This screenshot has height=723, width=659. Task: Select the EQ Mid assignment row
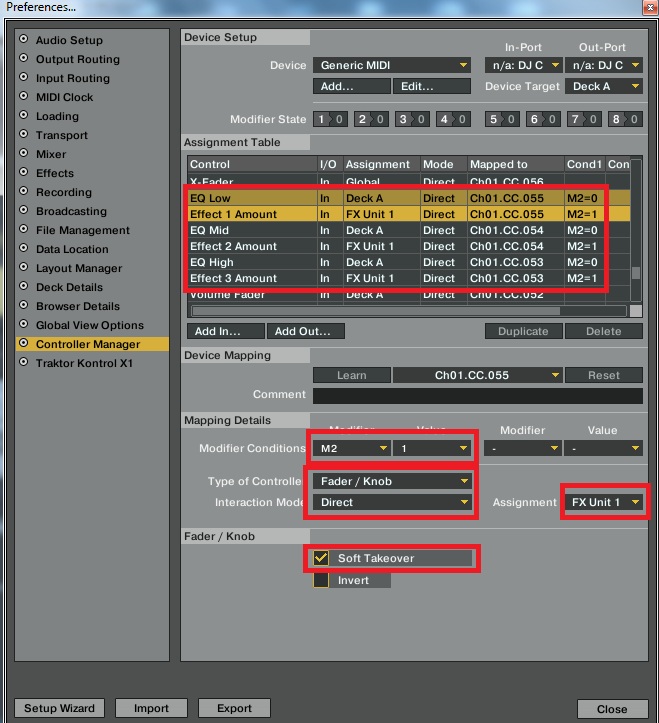click(409, 230)
